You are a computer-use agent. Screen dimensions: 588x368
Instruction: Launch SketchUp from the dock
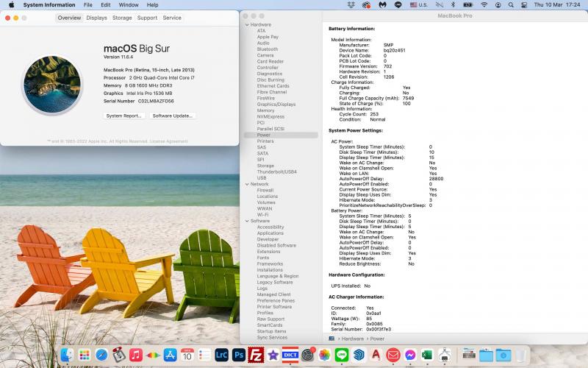[x=359, y=355]
